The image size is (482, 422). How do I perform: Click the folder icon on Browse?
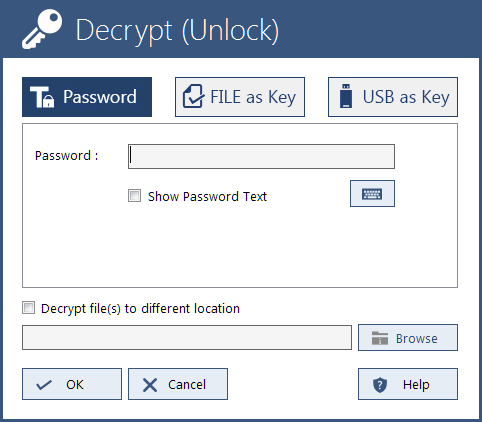(x=380, y=338)
